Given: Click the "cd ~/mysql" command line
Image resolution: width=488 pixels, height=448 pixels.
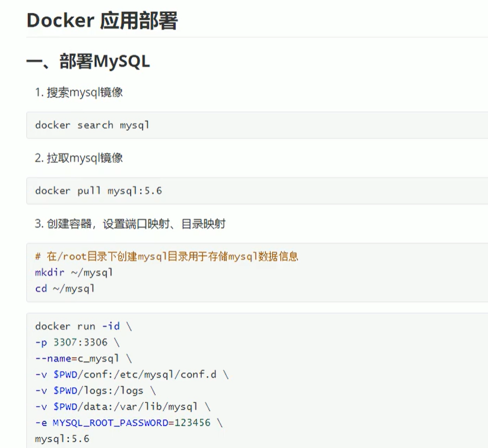Looking at the screenshot, I should 65,289.
